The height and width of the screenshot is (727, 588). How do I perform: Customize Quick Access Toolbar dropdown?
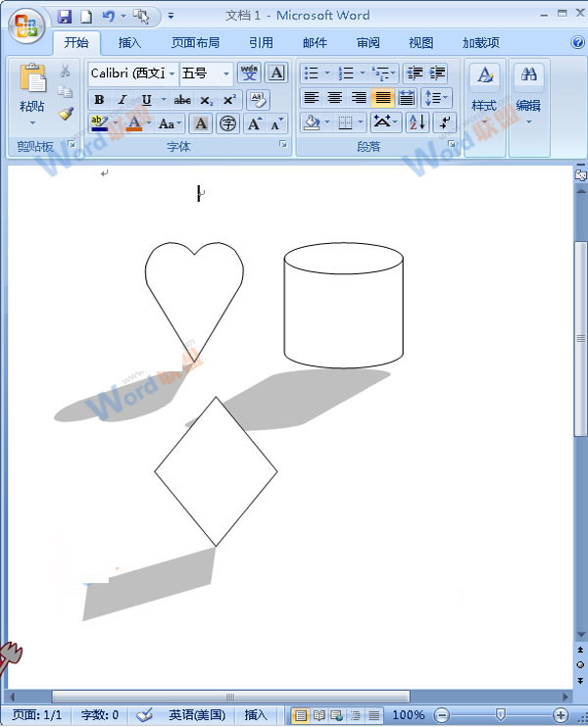171,17
